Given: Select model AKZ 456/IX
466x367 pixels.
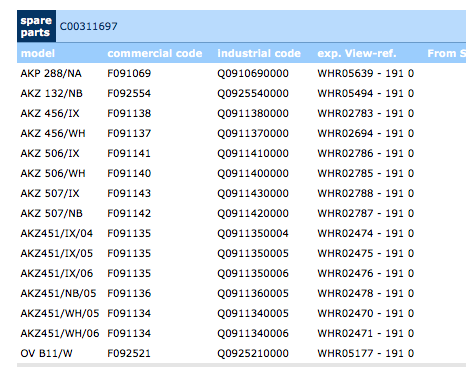Looking at the screenshot, I should point(50,113).
